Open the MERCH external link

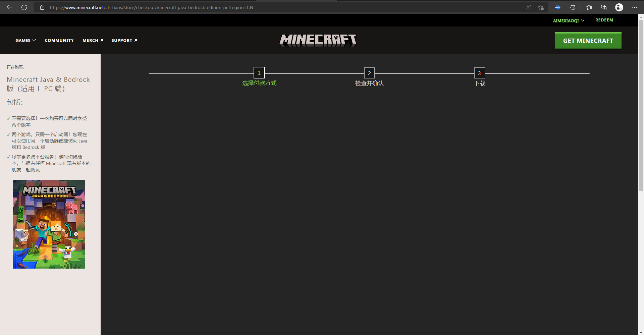93,41
